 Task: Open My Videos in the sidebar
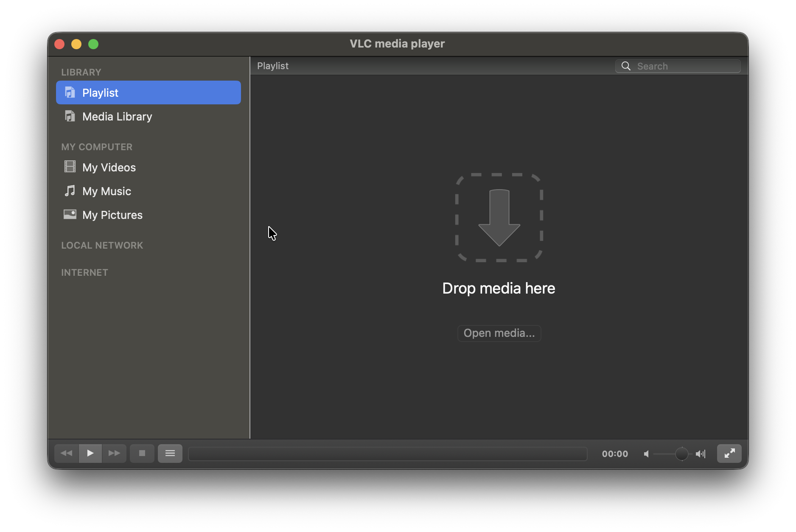109,168
